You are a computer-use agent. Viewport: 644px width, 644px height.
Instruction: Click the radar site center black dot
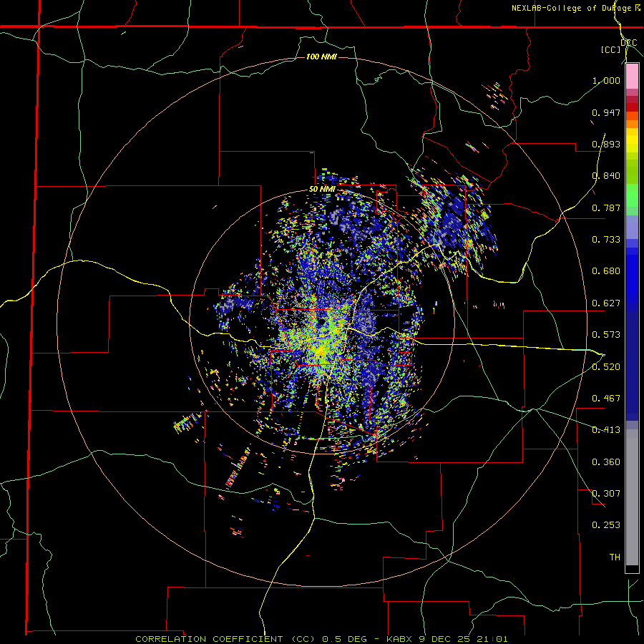[321, 321]
